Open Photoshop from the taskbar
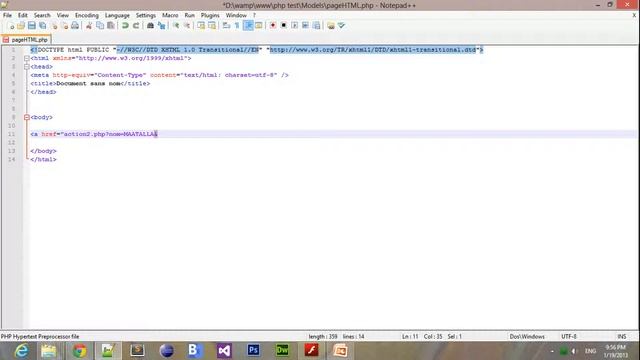Viewport: 640px width, 360px height. (x=253, y=351)
